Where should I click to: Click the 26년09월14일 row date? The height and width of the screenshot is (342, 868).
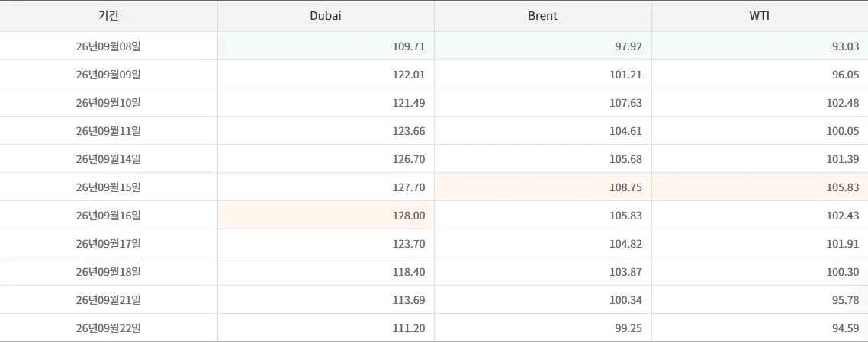(108, 159)
